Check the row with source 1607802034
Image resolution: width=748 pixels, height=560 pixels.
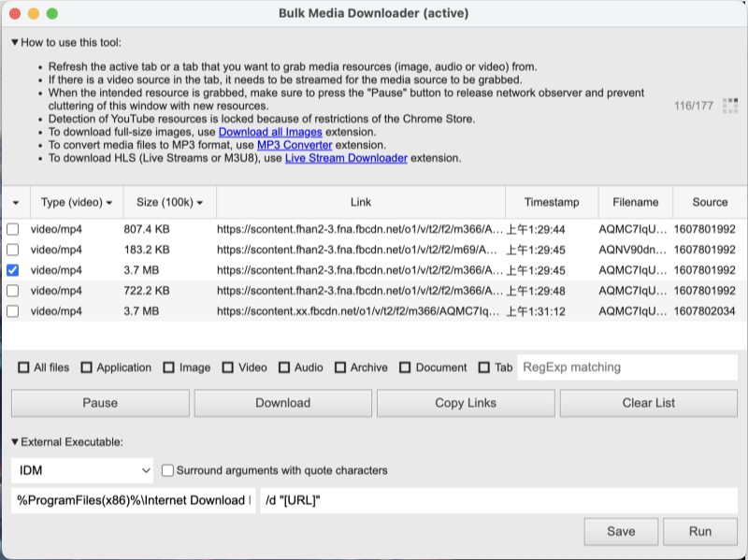(x=13, y=311)
